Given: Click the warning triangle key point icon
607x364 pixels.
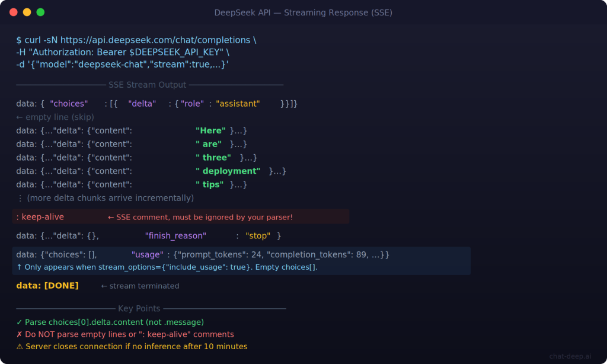Looking at the screenshot, I should [19, 346].
